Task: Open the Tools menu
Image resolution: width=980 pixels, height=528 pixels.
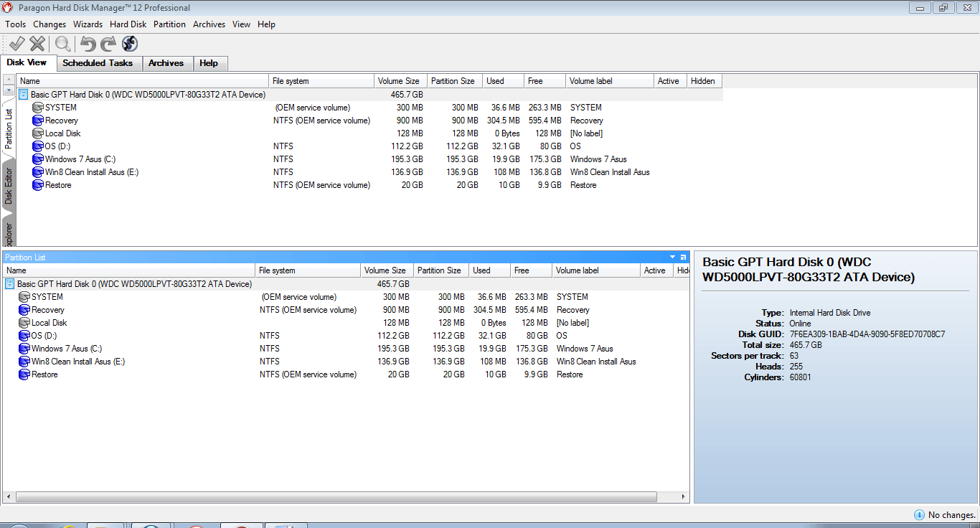Action: (16, 24)
